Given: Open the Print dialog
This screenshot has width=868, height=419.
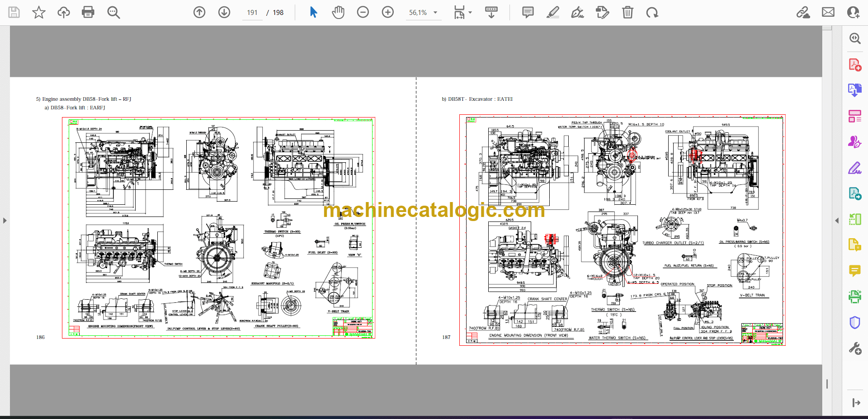Looking at the screenshot, I should (88, 12).
